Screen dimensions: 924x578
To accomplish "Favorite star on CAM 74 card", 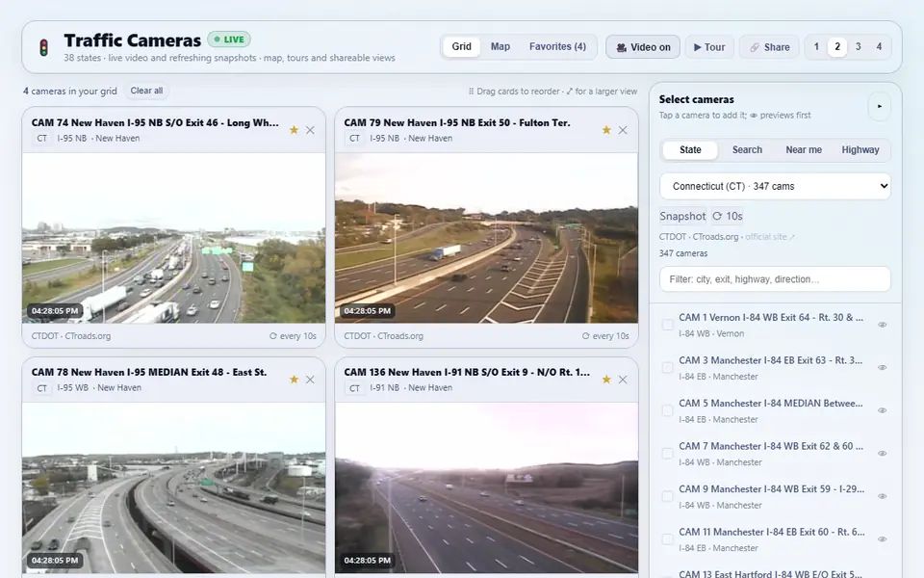I will pos(294,130).
